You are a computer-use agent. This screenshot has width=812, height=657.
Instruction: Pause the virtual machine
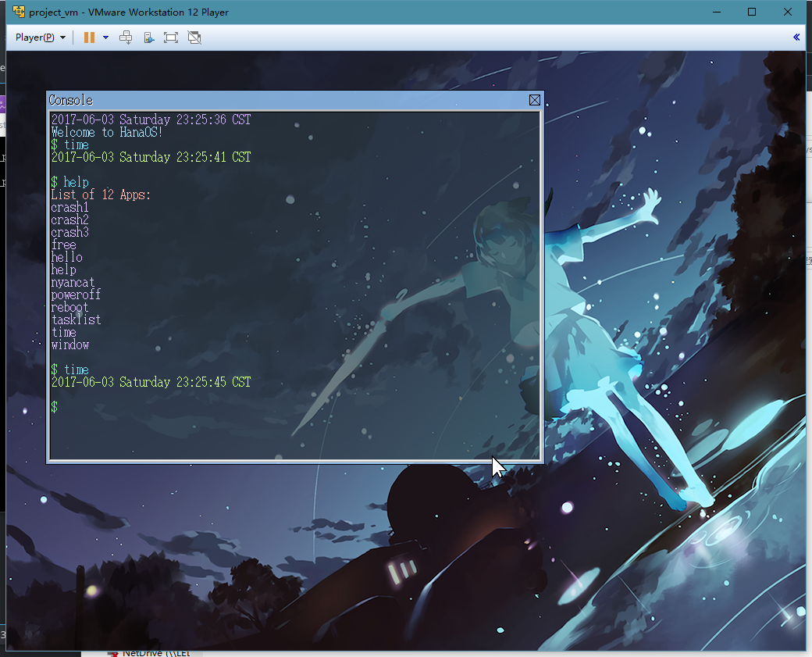(89, 37)
